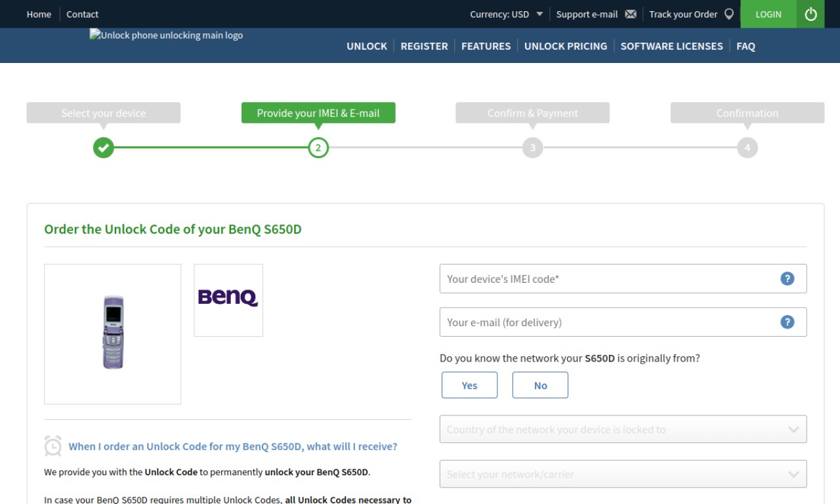Screen dimensions: 840x504
Task: Click the alarm clock icon beside the question heading
Action: point(52,446)
